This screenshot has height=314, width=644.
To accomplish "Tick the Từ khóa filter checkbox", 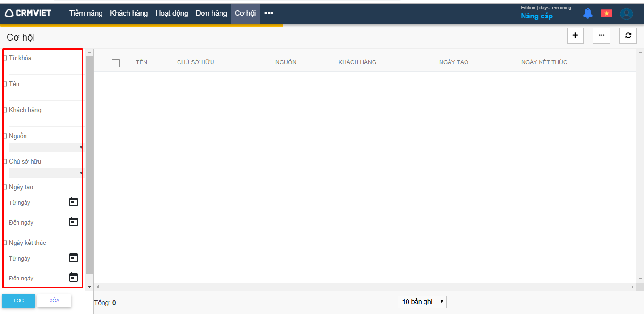I will 5,58.
